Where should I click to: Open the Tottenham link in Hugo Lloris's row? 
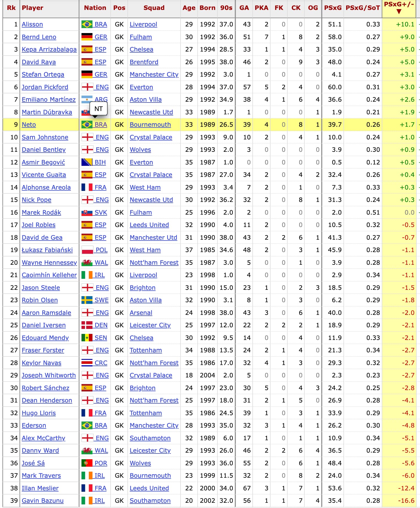point(146,413)
